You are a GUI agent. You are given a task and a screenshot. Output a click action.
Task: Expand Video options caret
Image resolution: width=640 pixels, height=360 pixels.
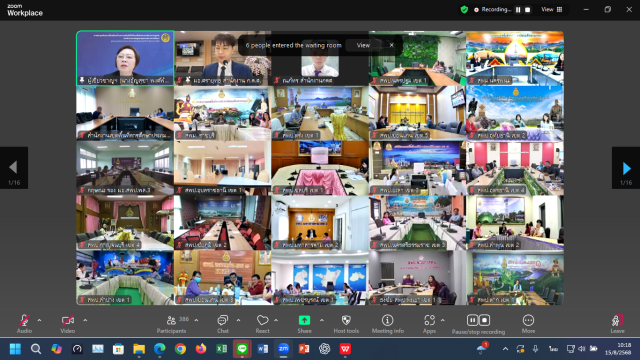(x=85, y=320)
